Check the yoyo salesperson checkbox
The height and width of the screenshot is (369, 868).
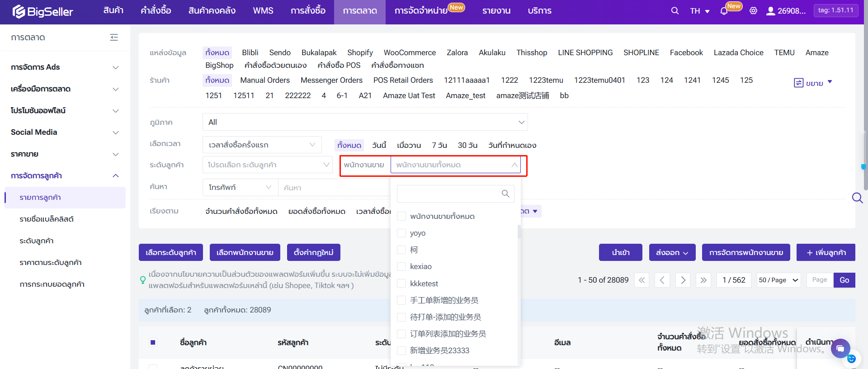(x=401, y=233)
